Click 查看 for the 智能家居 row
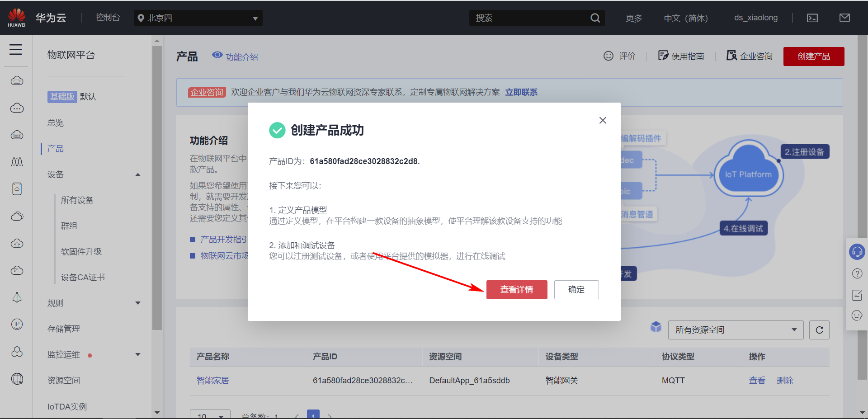The width and height of the screenshot is (868, 419). point(757,381)
